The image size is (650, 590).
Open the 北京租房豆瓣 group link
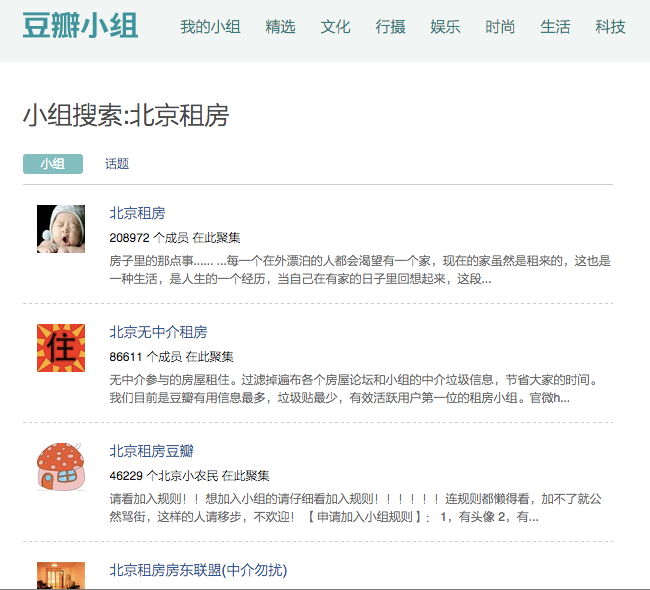pos(151,451)
